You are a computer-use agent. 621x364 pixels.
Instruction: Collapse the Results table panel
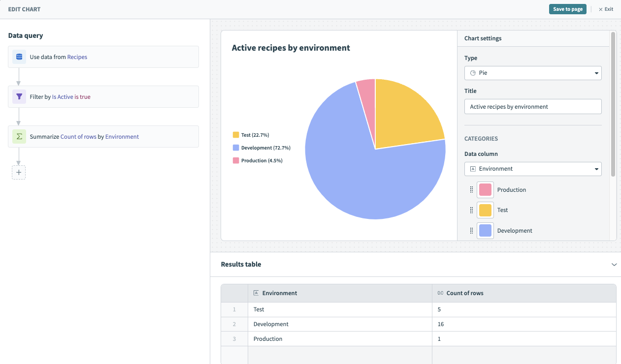[x=614, y=265]
